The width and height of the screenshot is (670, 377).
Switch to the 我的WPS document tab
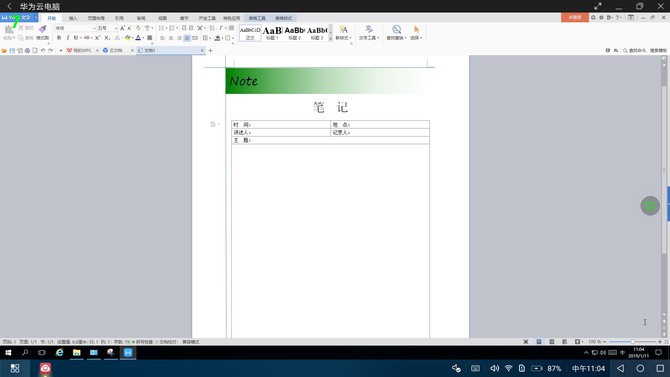click(x=82, y=50)
